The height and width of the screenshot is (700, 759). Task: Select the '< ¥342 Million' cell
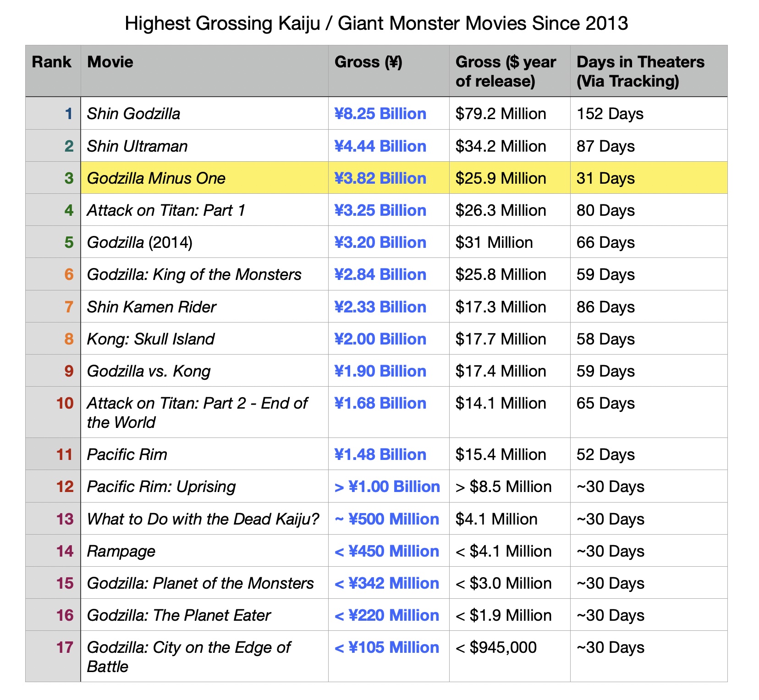389,583
